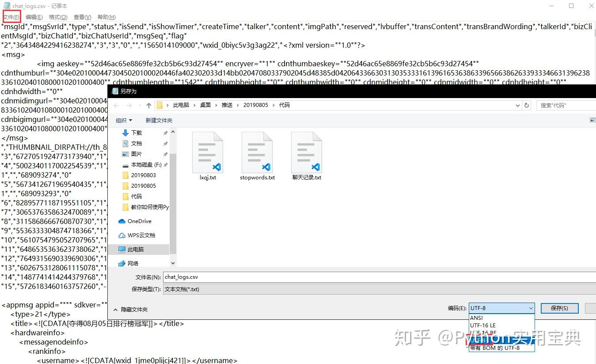Click the Back navigation arrow

coord(116,105)
